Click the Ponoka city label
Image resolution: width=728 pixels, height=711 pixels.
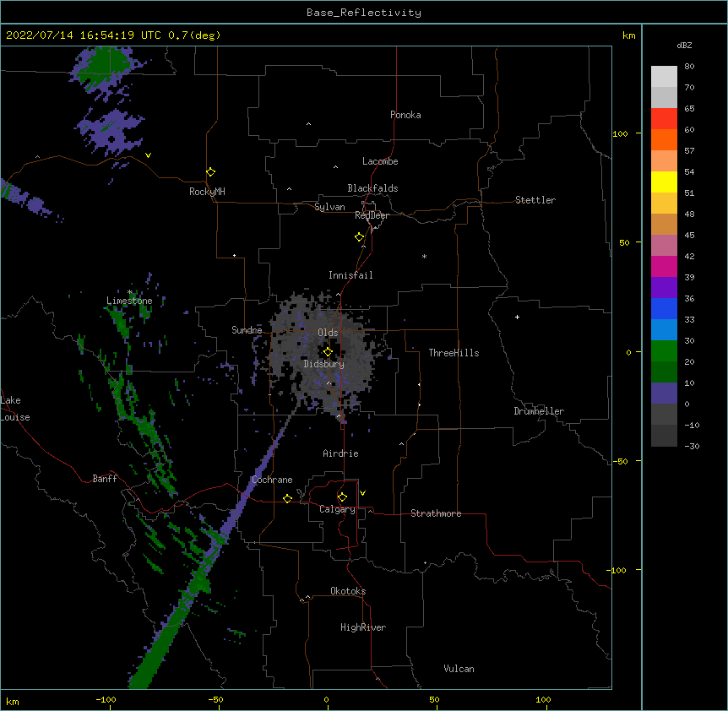click(405, 115)
